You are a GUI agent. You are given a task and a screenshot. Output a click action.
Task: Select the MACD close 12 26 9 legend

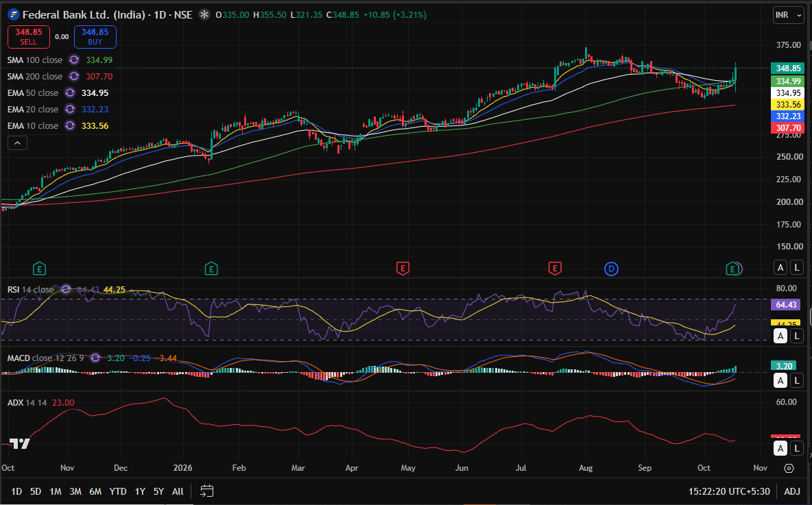45,358
